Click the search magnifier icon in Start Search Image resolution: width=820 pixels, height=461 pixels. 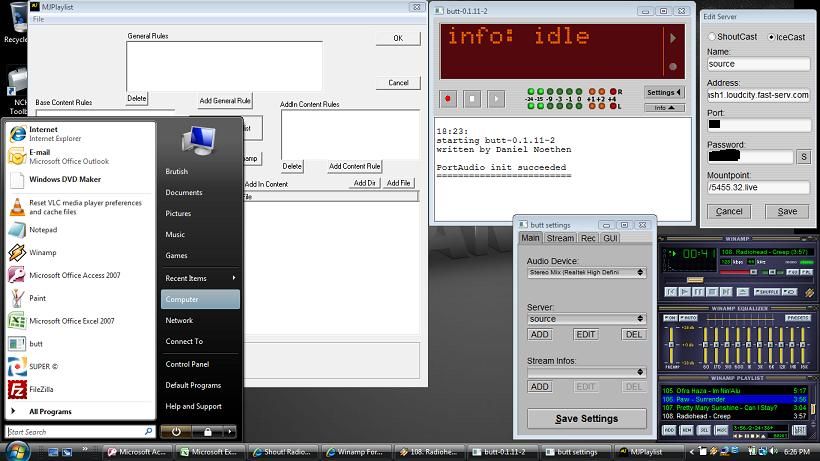pos(149,432)
